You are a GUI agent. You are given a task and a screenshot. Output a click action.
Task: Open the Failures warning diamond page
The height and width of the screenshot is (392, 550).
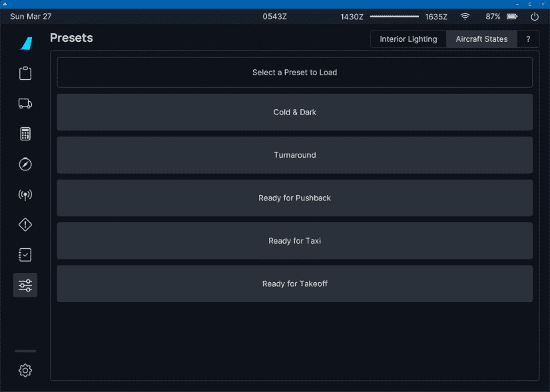pyautogui.click(x=25, y=225)
